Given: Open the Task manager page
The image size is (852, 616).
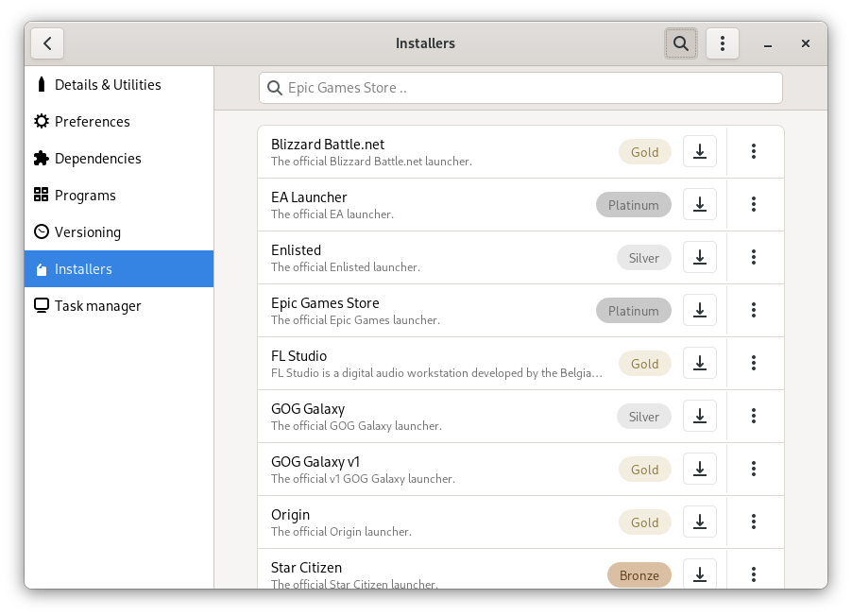Looking at the screenshot, I should 98,306.
